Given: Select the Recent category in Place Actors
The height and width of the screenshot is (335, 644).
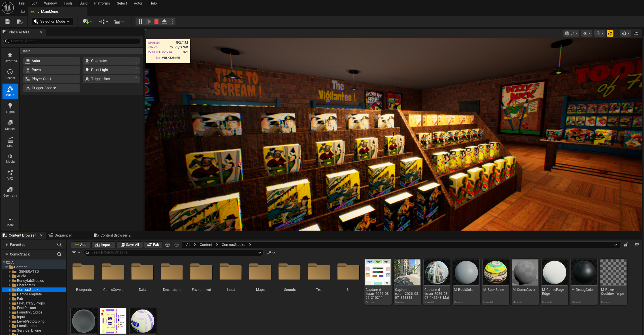Looking at the screenshot, I should [x=10, y=74].
